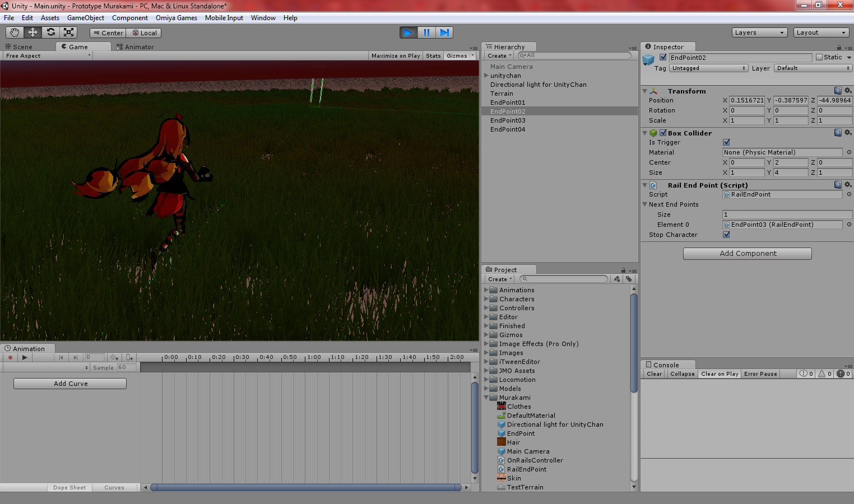This screenshot has width=854, height=504.
Task: Uncheck Stop Character
Action: coord(726,235)
